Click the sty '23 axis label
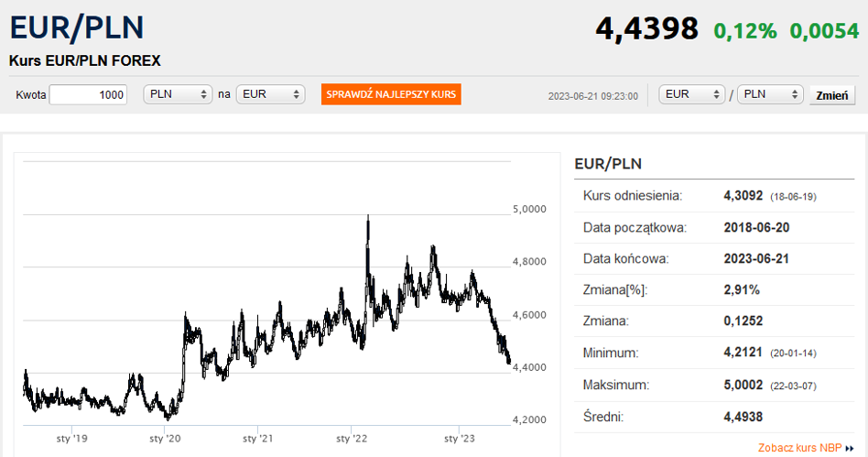The image size is (868, 457). point(460,438)
